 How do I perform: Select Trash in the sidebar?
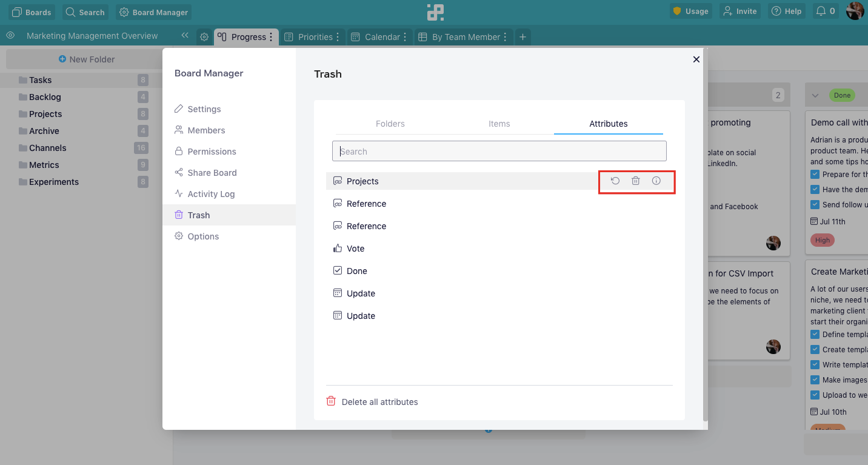(x=229, y=215)
